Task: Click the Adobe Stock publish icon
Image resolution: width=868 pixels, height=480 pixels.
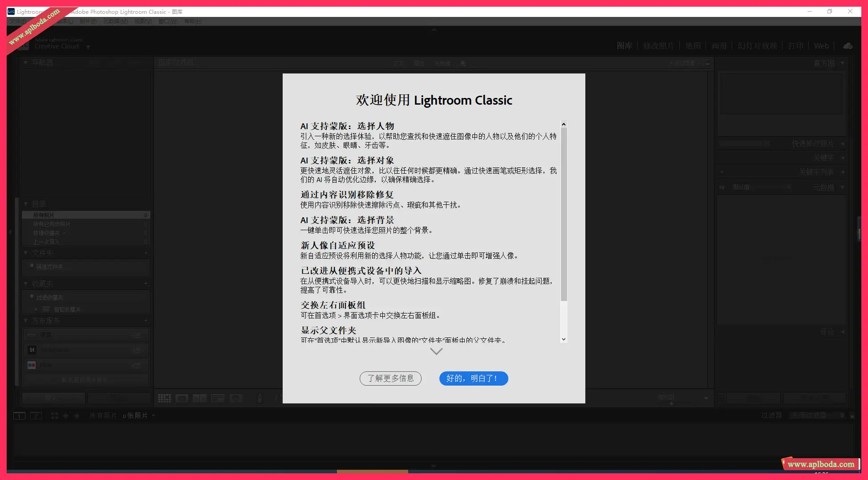Action: (32, 350)
